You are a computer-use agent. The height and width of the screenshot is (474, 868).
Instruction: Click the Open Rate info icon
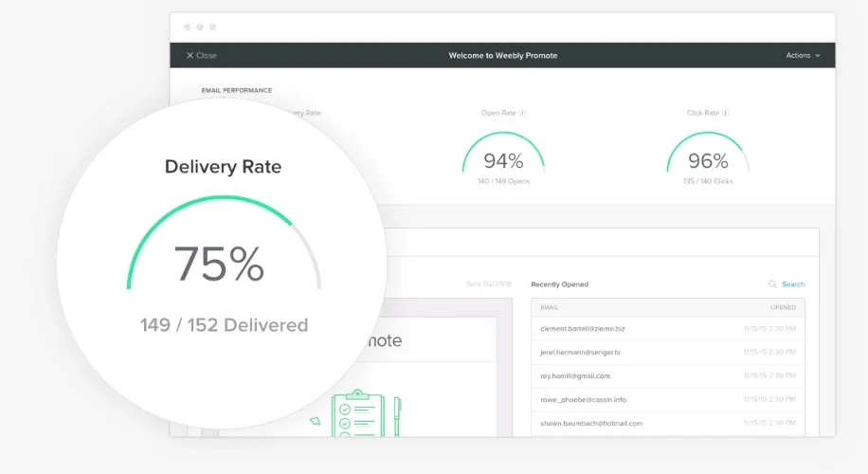(x=522, y=113)
